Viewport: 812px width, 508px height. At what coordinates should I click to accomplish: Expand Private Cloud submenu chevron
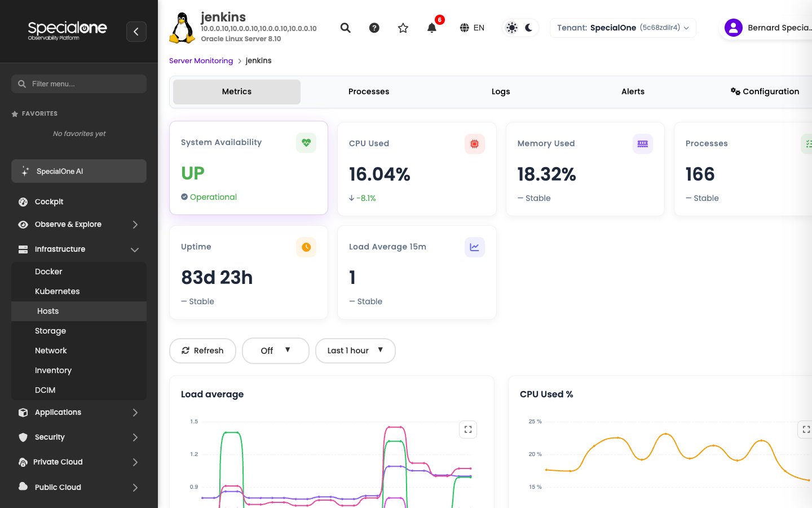135,462
